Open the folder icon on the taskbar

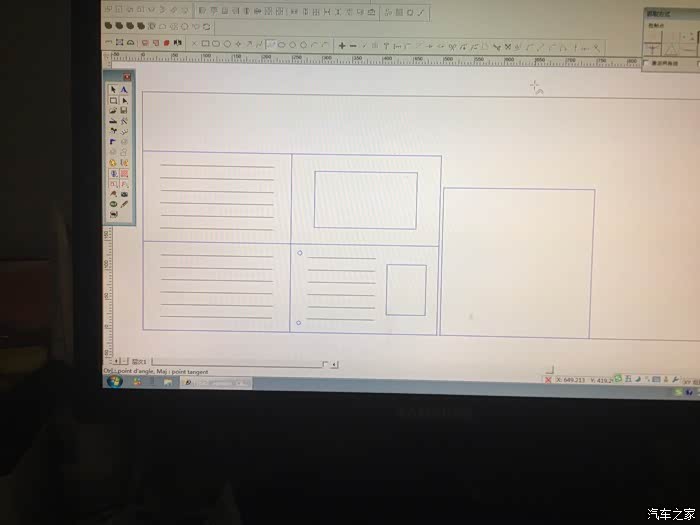[168, 382]
